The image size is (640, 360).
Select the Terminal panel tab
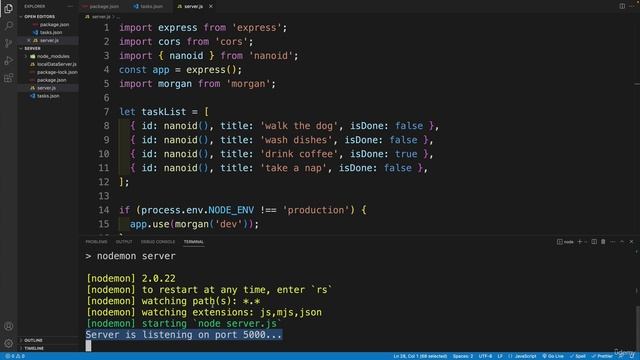[x=193, y=242]
